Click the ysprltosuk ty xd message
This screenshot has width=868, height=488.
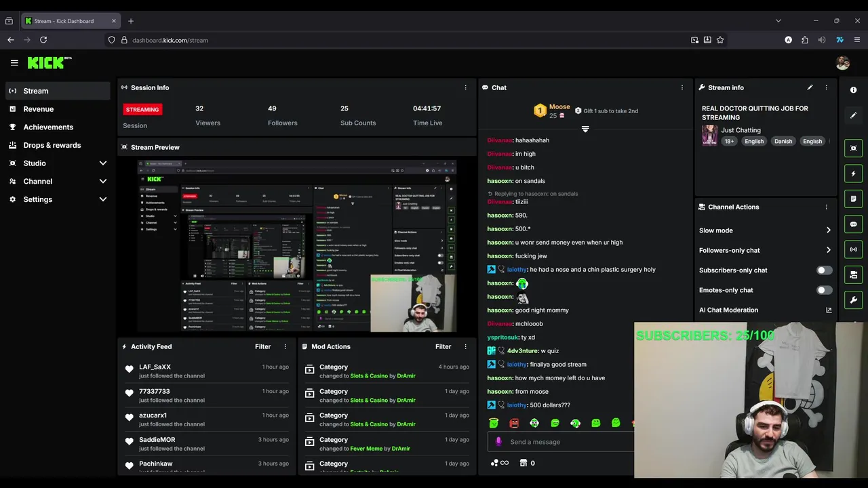click(x=511, y=338)
